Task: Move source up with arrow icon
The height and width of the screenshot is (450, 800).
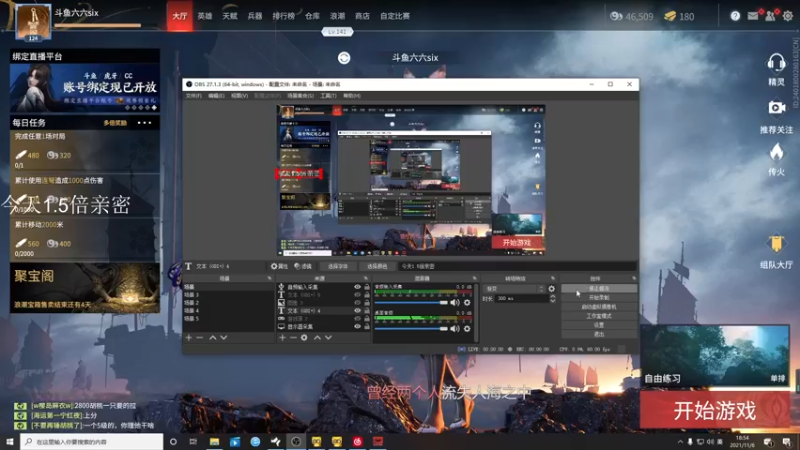Action: point(317,338)
